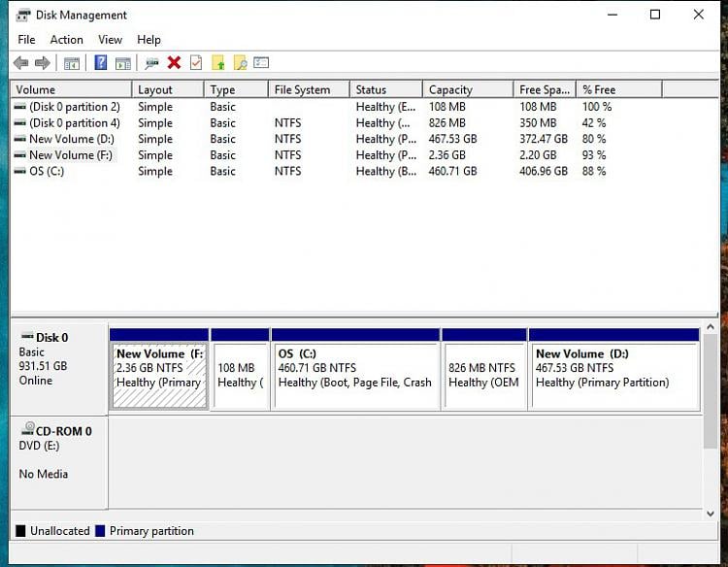Viewport: 728px width, 567px height.
Task: Click the Forward arrow toolbar icon
Action: coord(43,63)
